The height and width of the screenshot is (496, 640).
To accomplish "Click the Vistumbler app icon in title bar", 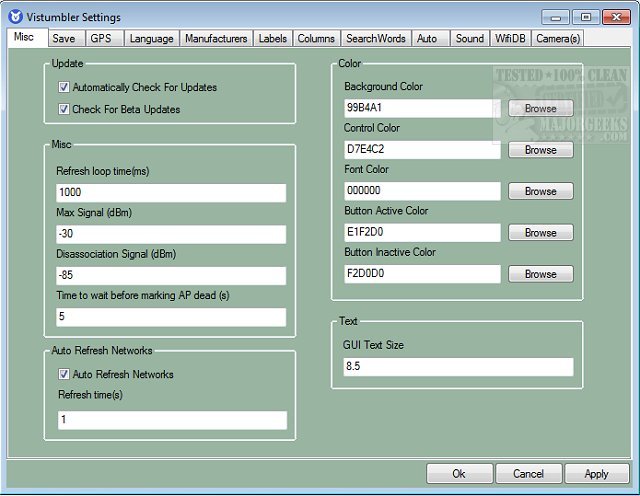I will click(x=16, y=17).
